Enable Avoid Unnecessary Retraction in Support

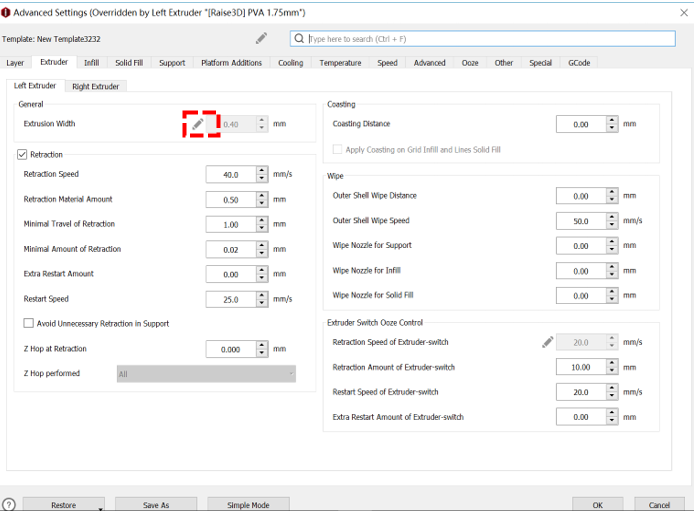tap(29, 323)
